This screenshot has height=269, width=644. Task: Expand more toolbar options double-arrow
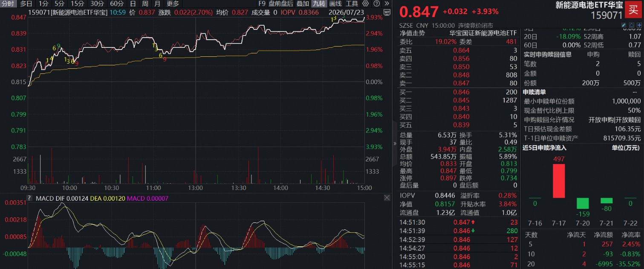coord(387,3)
